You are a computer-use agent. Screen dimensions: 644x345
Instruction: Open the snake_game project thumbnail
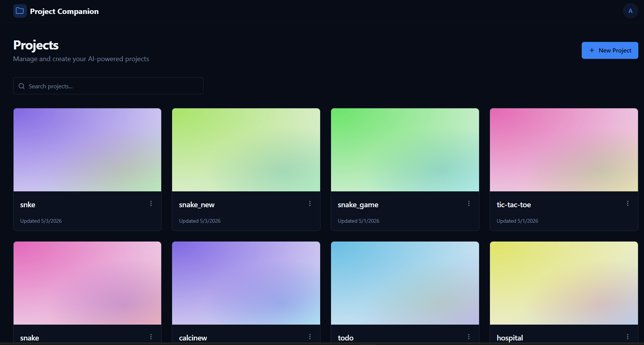pos(405,150)
